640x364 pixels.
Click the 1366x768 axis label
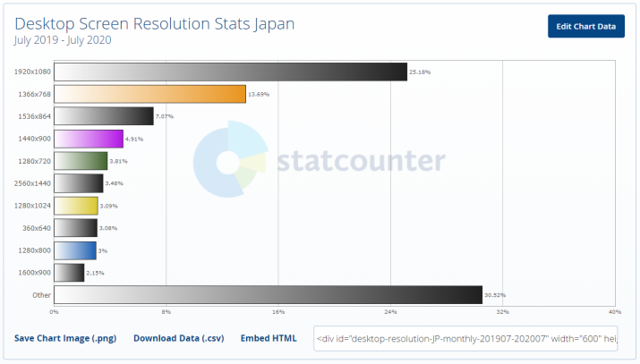[33, 94]
